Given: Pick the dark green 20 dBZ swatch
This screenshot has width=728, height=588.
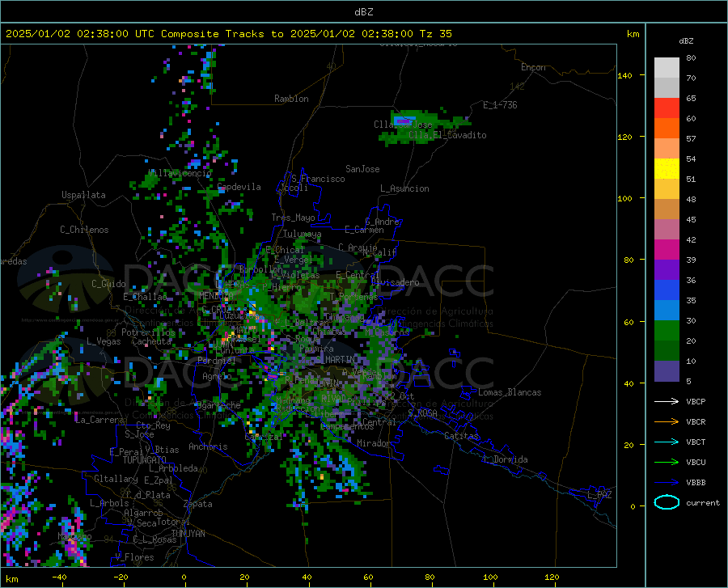Looking at the screenshot, I should pyautogui.click(x=667, y=351).
